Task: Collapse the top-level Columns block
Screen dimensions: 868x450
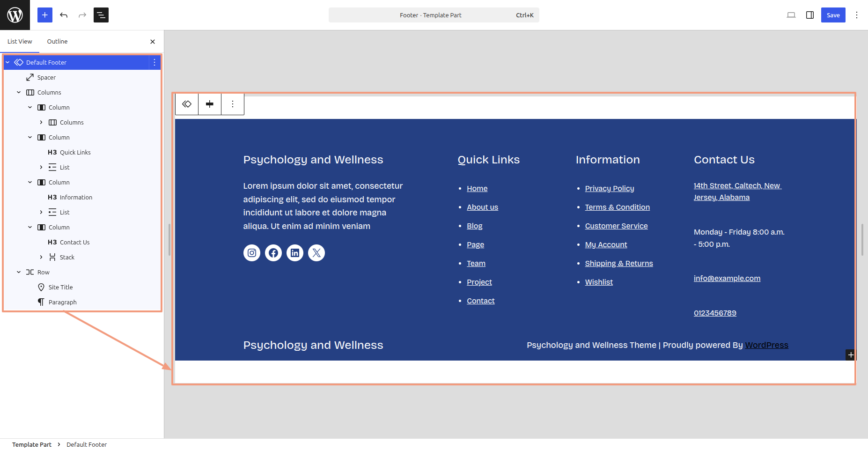Action: 19,92
